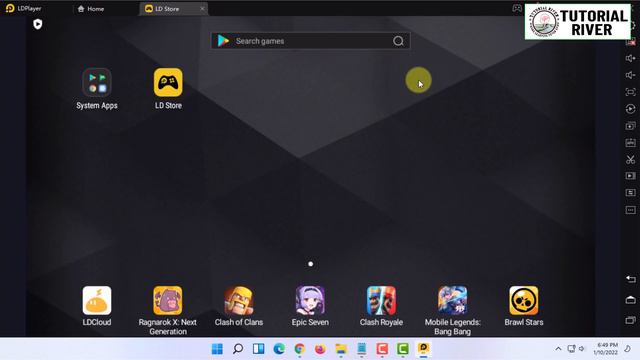
Task: Open the more options ellipsis sidebar icon
Action: point(631,210)
